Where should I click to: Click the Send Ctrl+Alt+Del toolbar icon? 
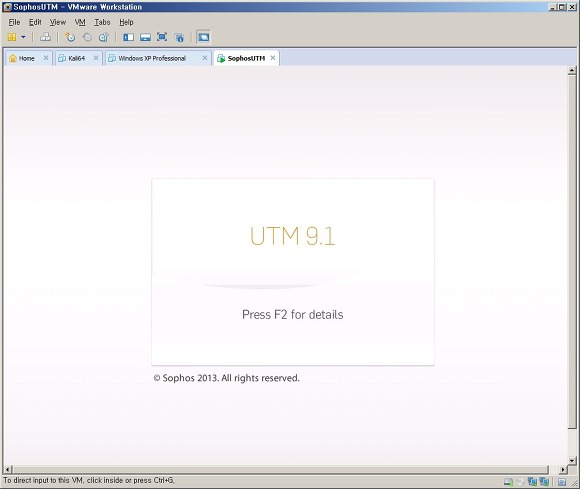click(x=45, y=37)
